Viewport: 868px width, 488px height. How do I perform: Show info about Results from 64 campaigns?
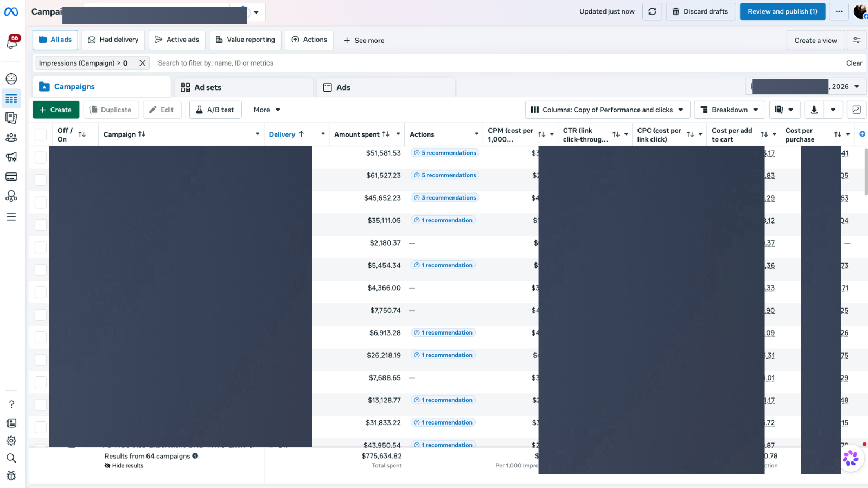click(x=195, y=456)
